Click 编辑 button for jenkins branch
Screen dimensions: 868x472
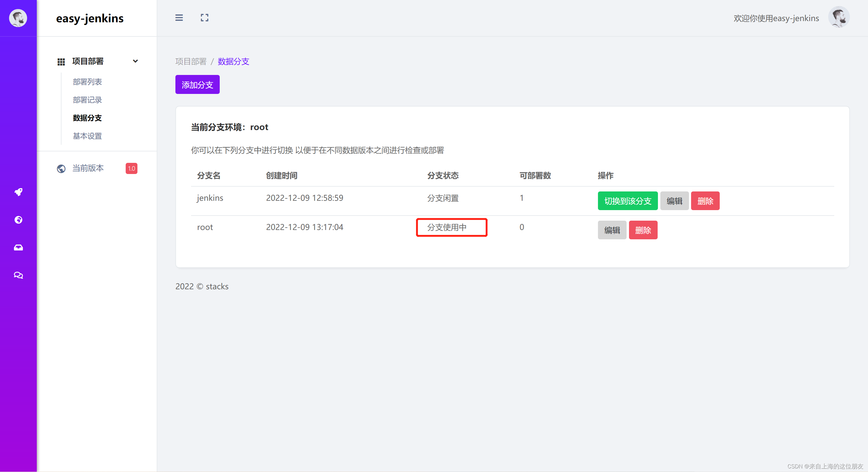click(674, 200)
